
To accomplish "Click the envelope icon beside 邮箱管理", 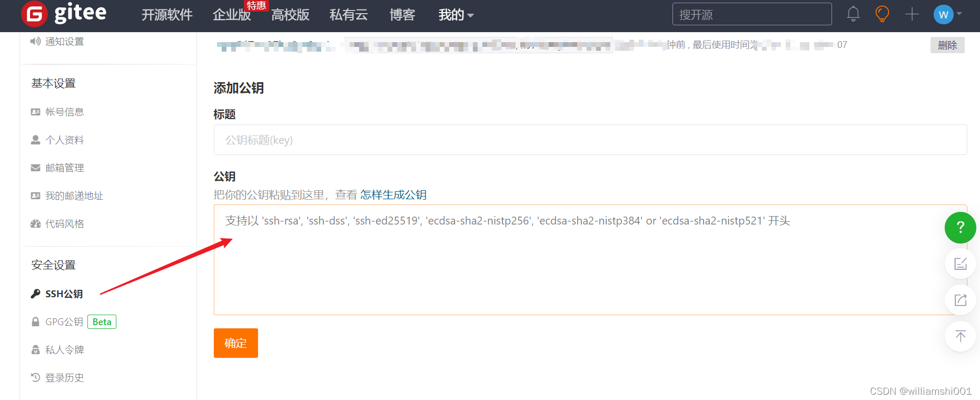I will click(x=35, y=168).
